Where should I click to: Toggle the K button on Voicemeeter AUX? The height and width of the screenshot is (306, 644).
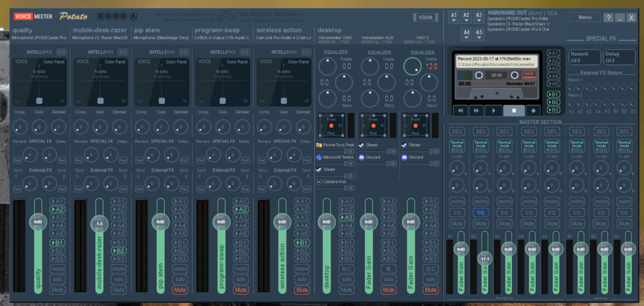[388, 269]
